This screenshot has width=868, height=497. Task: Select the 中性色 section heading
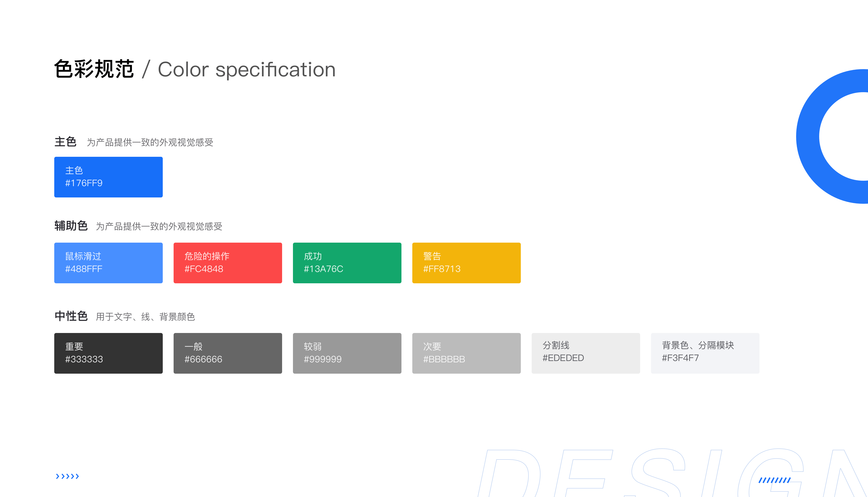coord(71,316)
